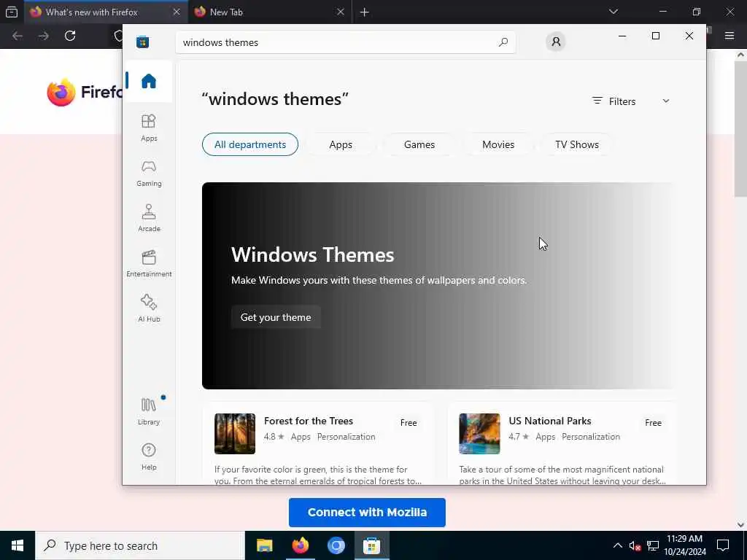Click US National Parks title
The image size is (747, 560).
(x=550, y=421)
